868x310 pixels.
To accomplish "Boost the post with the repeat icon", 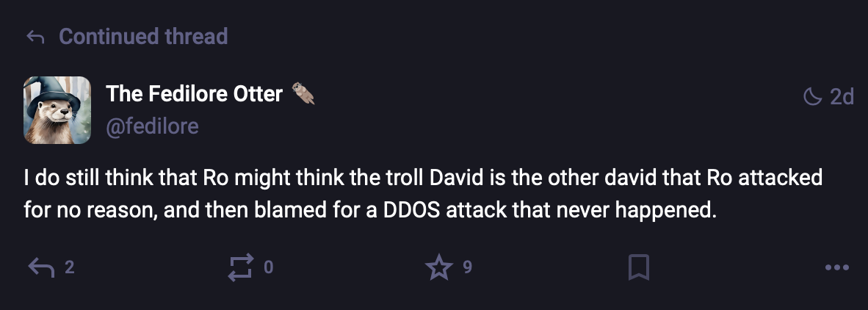I will (x=242, y=268).
